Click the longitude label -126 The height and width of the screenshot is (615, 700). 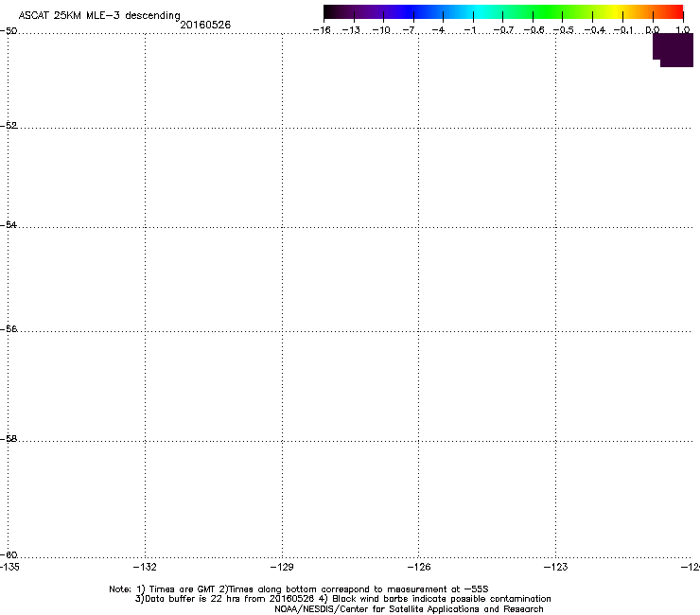419,567
